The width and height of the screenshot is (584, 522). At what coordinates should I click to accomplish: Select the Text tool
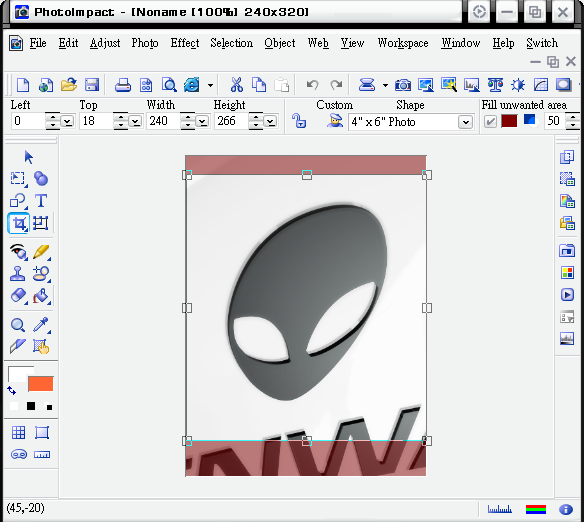(x=41, y=201)
